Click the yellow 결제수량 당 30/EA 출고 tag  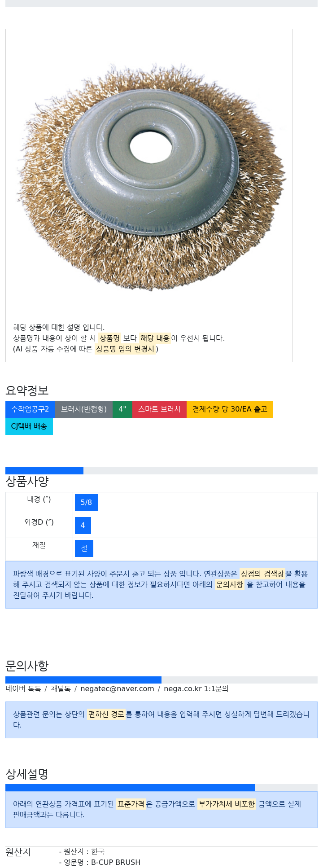(230, 409)
